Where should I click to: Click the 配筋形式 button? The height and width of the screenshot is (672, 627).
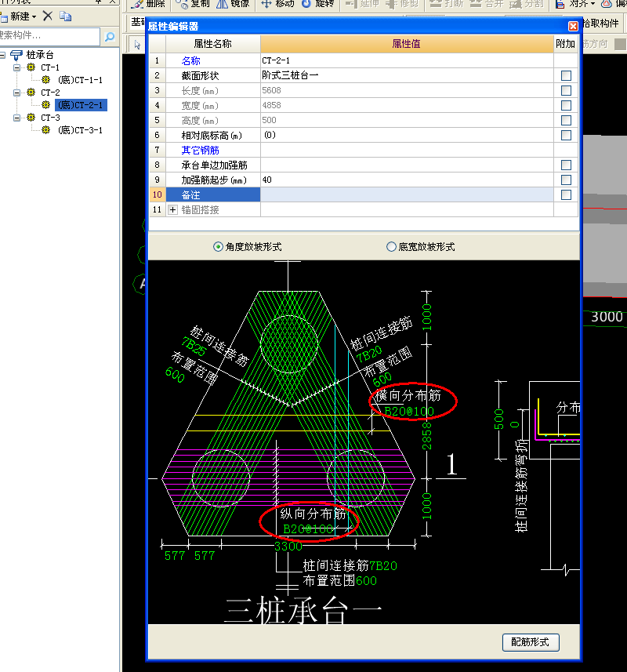tap(531, 642)
